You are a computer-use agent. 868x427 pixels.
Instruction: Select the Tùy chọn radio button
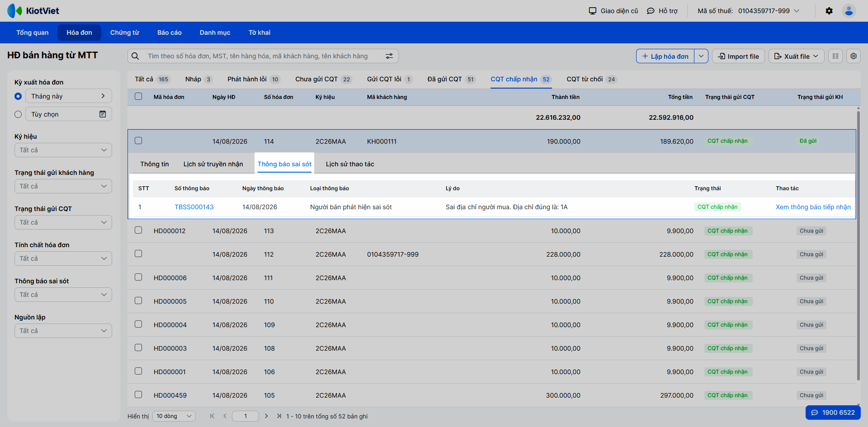tap(18, 114)
